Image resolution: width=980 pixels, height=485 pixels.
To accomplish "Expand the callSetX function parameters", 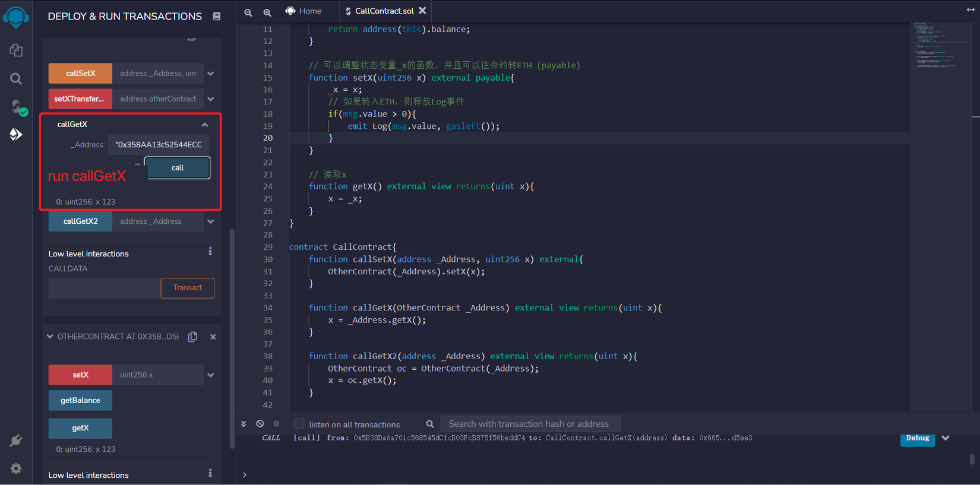I will point(211,74).
